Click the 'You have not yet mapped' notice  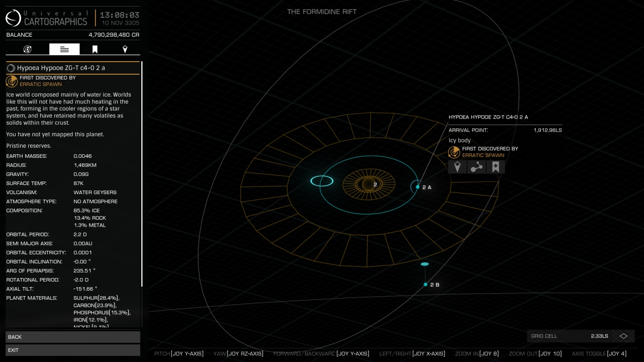[55, 134]
